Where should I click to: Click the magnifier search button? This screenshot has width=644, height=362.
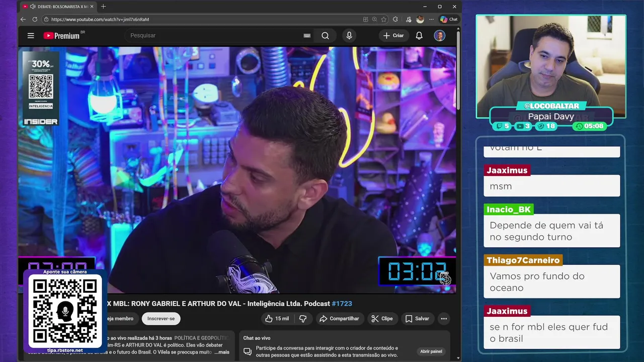(326, 36)
